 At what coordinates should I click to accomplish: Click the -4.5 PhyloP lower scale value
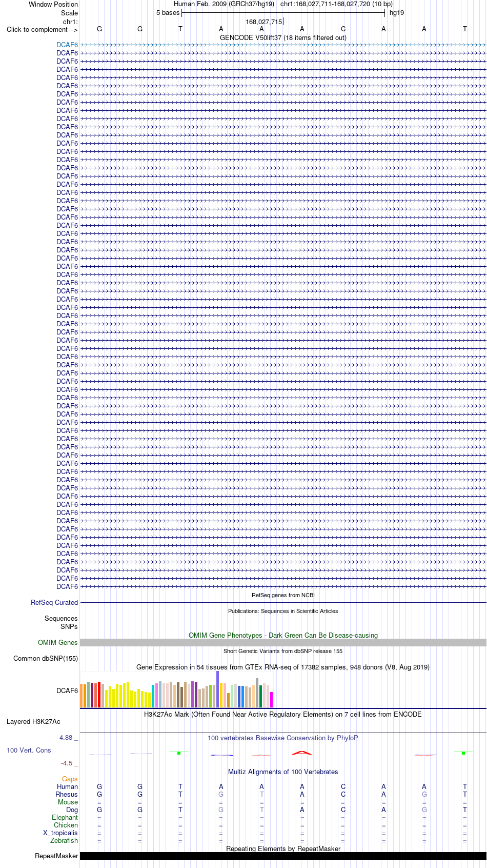(x=67, y=763)
